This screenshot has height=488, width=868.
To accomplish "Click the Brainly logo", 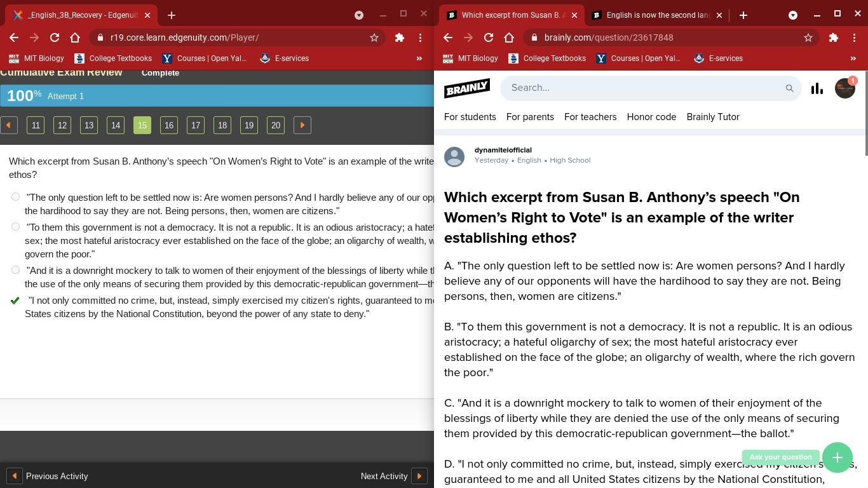I will (x=467, y=88).
